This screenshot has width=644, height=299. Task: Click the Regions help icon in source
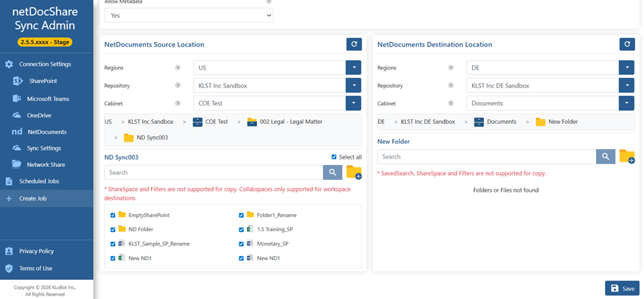[x=178, y=68]
